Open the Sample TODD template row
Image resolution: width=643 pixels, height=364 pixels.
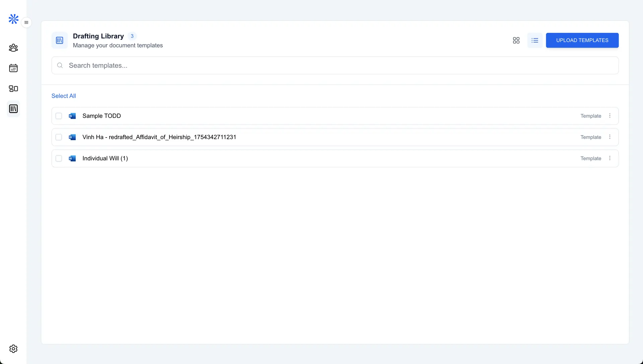[x=335, y=116]
